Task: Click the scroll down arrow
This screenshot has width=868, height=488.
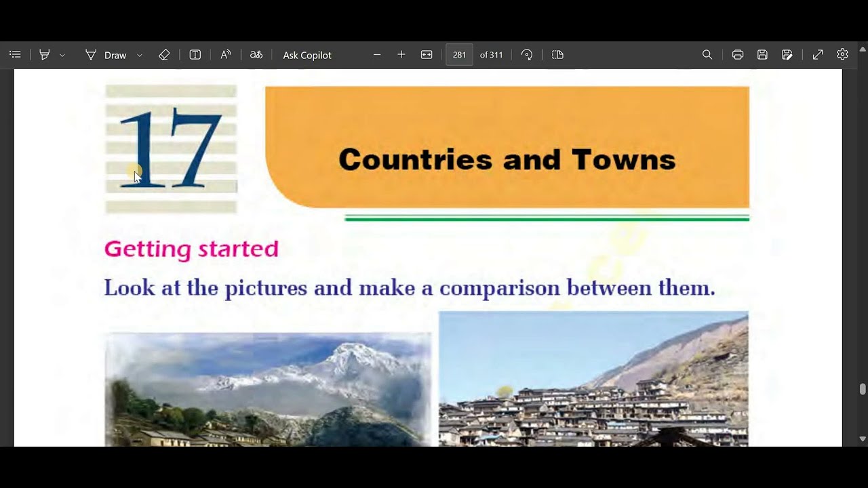Action: [x=863, y=439]
